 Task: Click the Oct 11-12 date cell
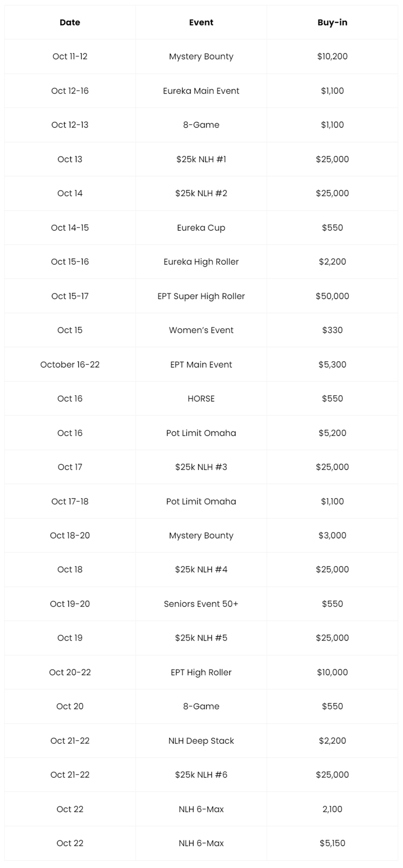70,56
